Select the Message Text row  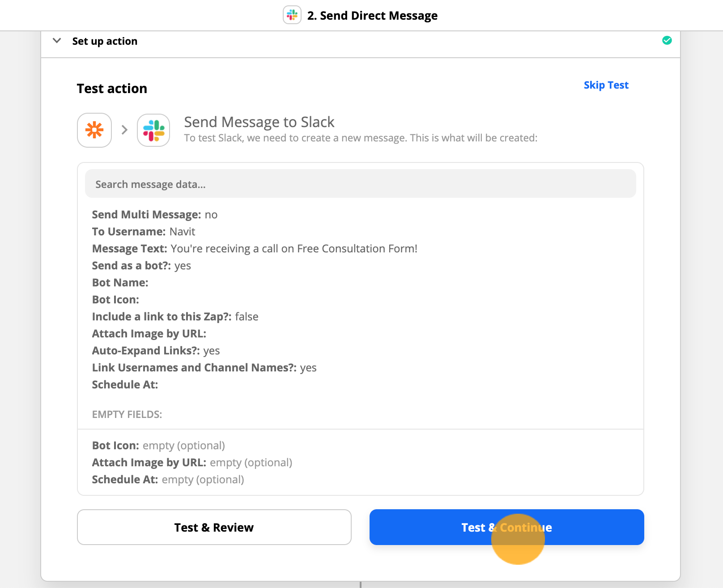click(255, 249)
